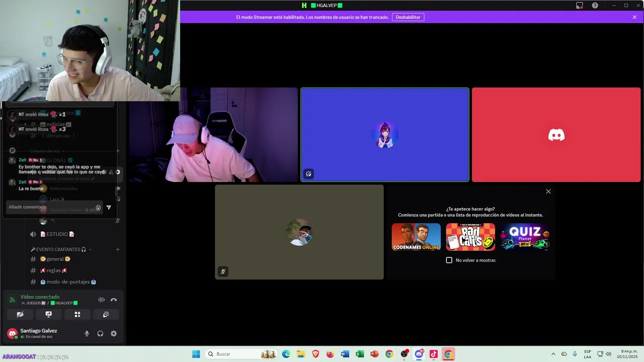Click Deshabilitar streamer mode button
The image size is (644, 362).
point(408,17)
